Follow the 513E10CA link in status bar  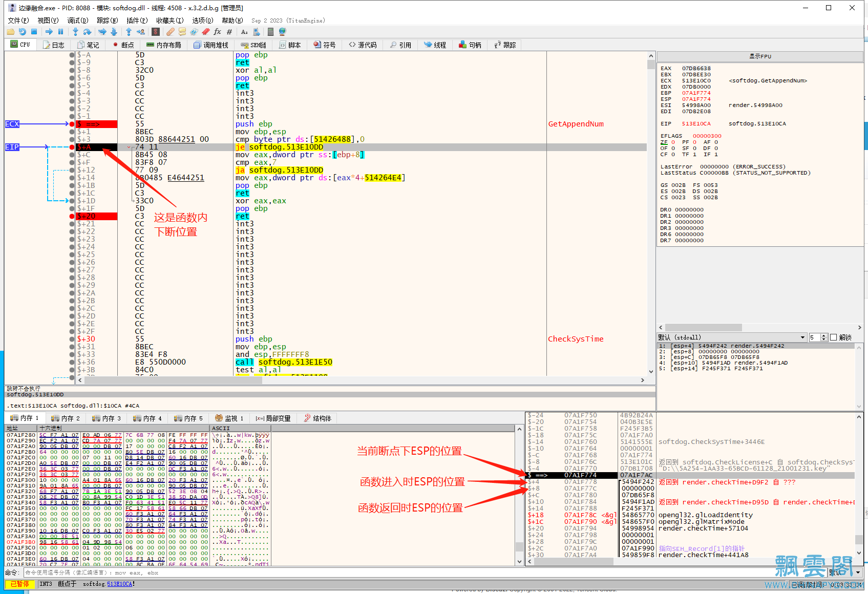point(120,584)
